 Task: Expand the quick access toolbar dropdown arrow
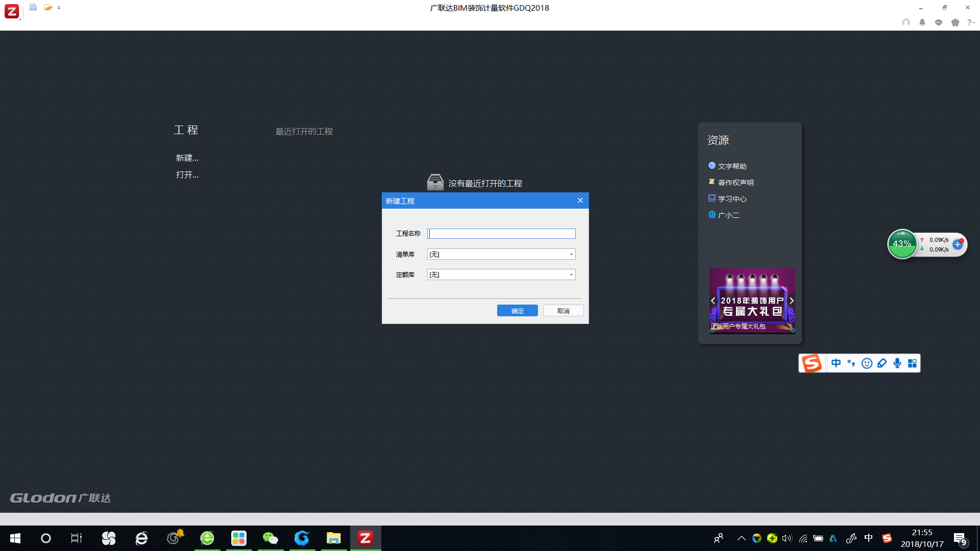point(59,8)
